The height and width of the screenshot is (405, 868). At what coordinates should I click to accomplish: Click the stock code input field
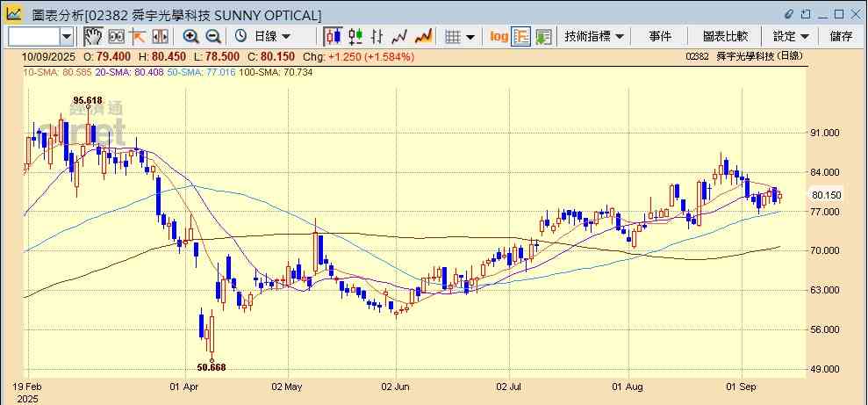click(x=33, y=37)
